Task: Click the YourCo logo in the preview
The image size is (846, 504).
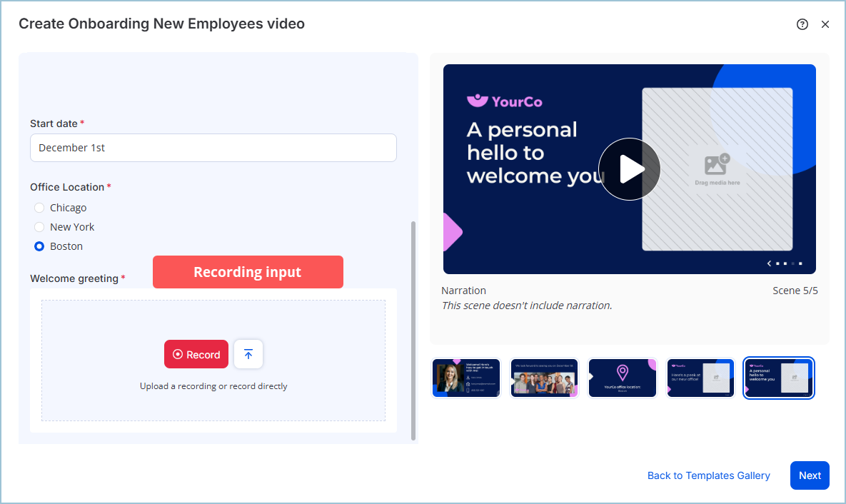Action: click(504, 101)
